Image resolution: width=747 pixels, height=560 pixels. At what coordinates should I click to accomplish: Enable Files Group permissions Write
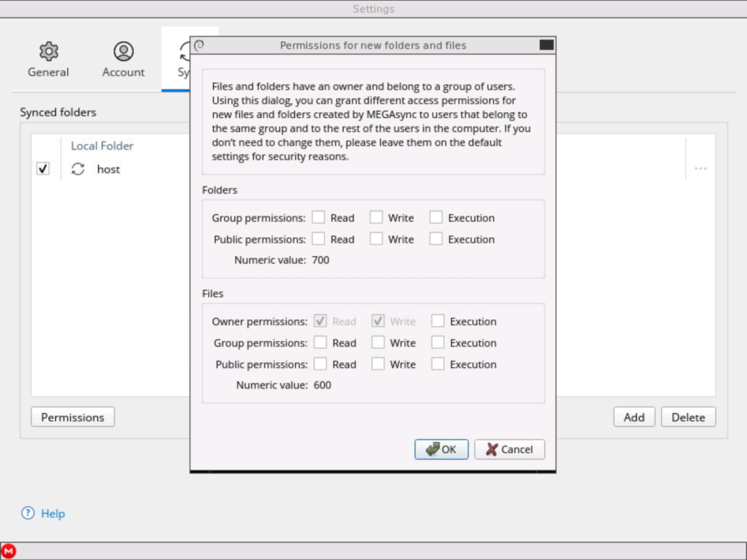tap(378, 343)
